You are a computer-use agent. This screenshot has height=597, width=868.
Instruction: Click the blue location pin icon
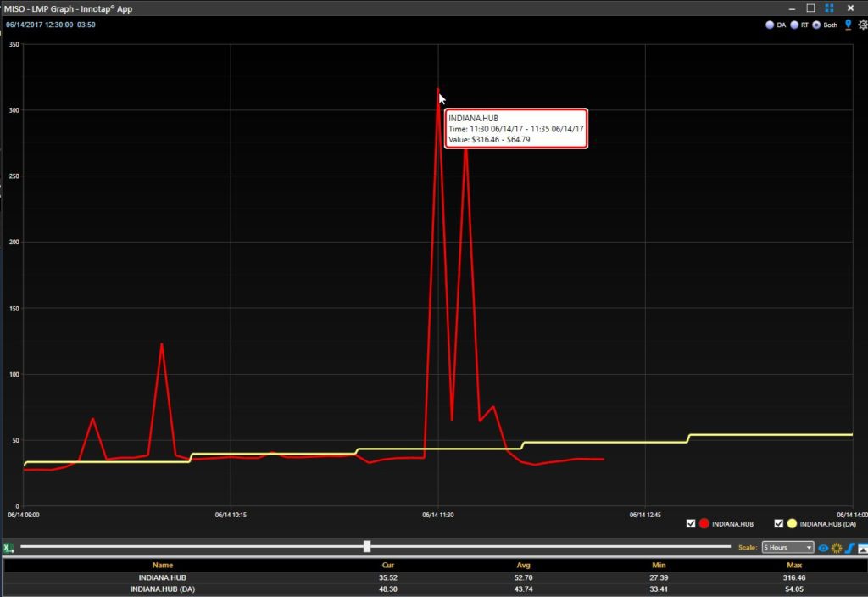[848, 25]
